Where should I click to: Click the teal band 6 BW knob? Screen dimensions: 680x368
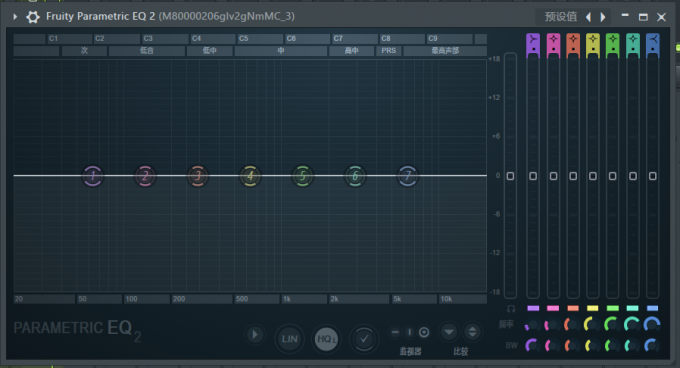[632, 345]
